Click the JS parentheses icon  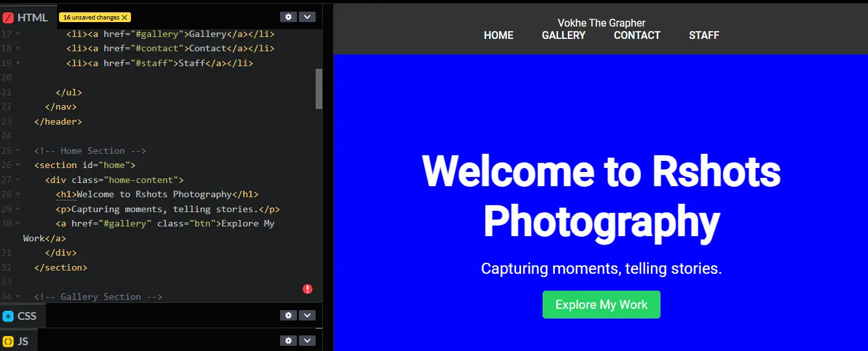pos(8,341)
